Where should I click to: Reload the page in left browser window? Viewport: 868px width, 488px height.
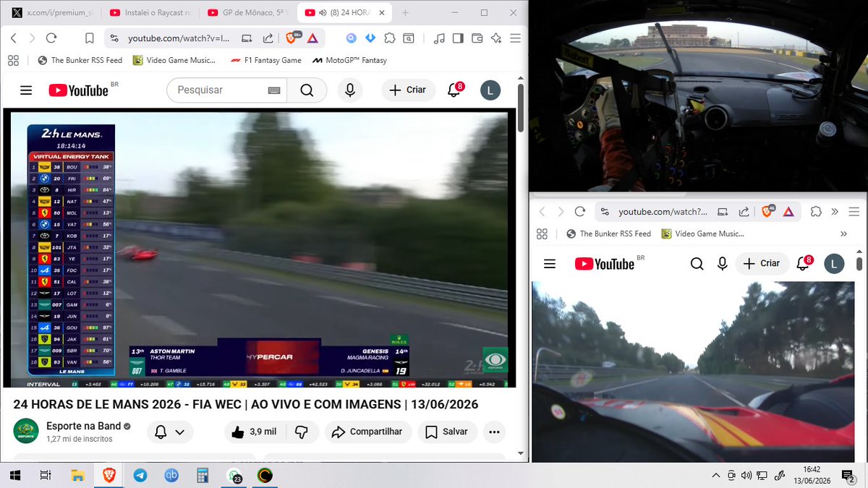tap(51, 38)
